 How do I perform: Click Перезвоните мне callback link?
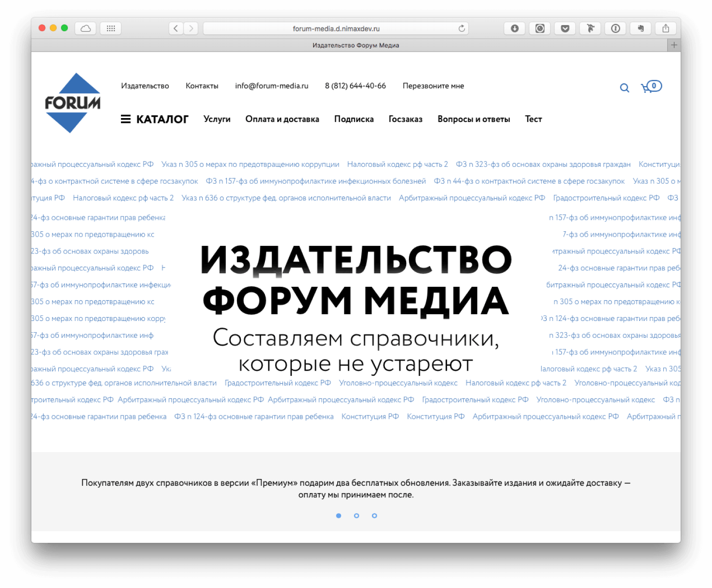pyautogui.click(x=434, y=86)
